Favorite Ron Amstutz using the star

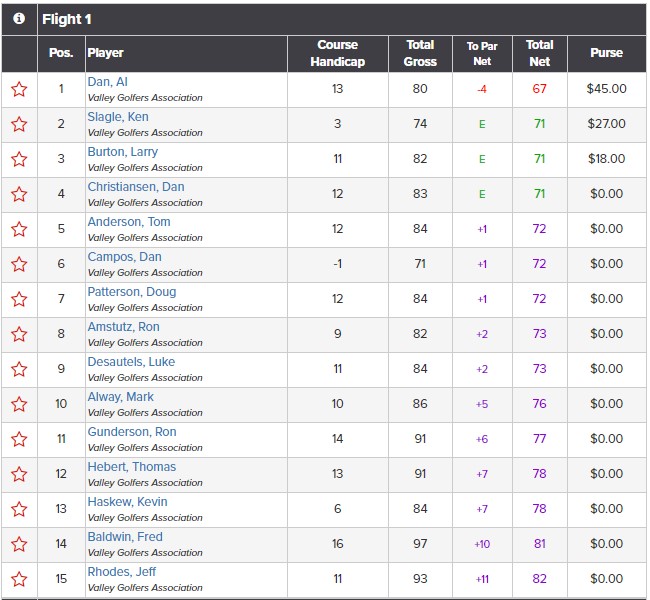19,334
